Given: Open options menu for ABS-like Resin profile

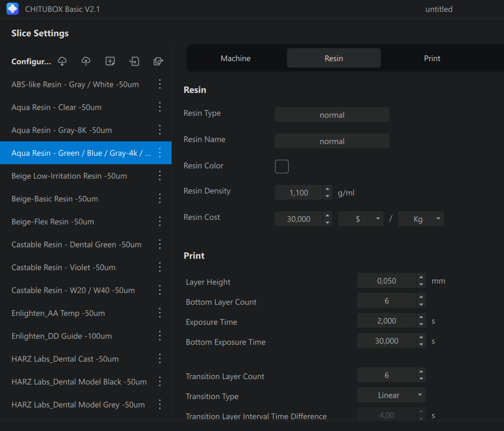Looking at the screenshot, I should point(160,84).
